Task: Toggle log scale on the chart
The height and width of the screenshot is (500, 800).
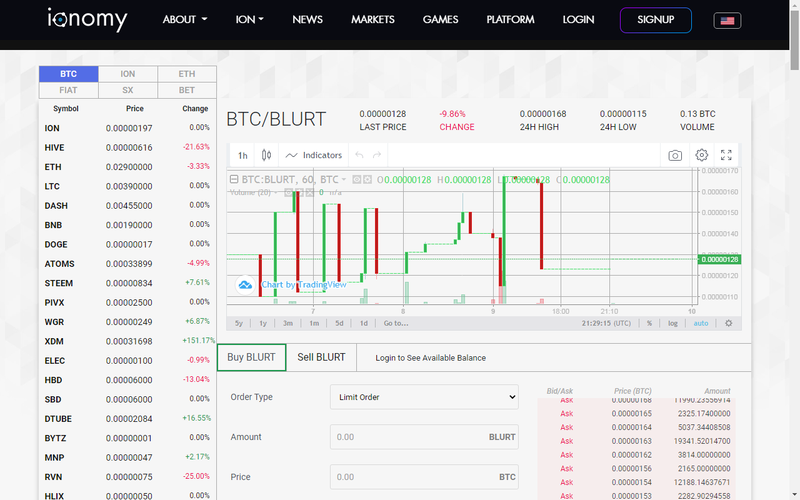Action: [x=673, y=323]
